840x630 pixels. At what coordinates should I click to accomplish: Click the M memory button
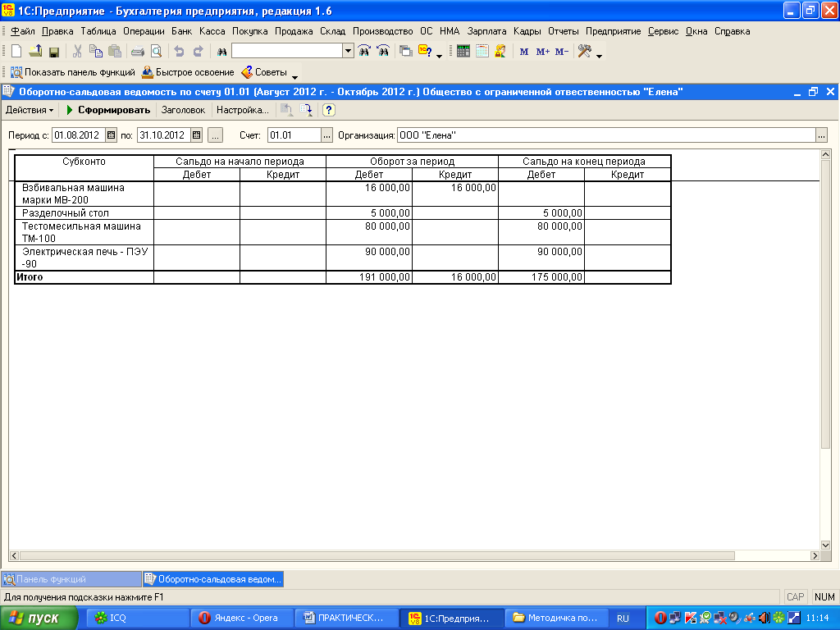(524, 52)
